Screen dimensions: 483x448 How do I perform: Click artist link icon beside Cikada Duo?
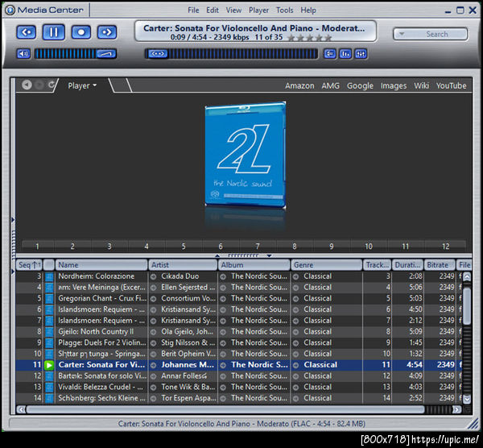[x=153, y=276]
